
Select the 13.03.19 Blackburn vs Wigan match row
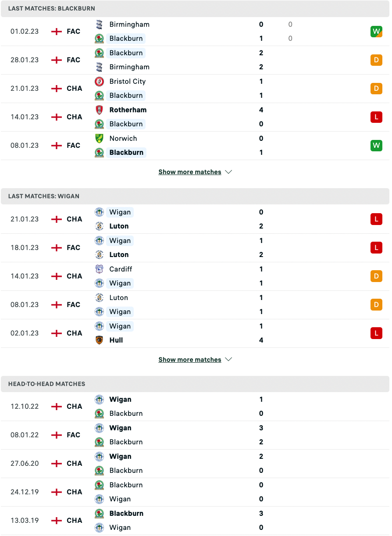click(195, 521)
